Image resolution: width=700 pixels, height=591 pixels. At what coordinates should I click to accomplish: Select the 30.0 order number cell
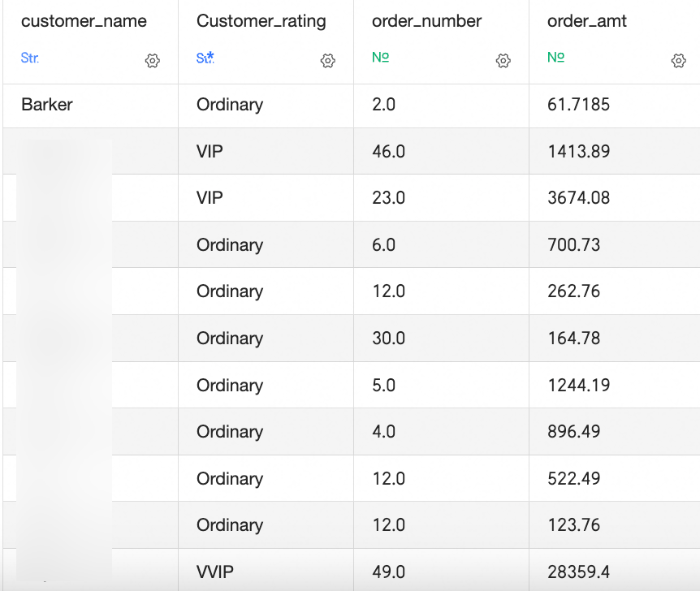tap(388, 339)
